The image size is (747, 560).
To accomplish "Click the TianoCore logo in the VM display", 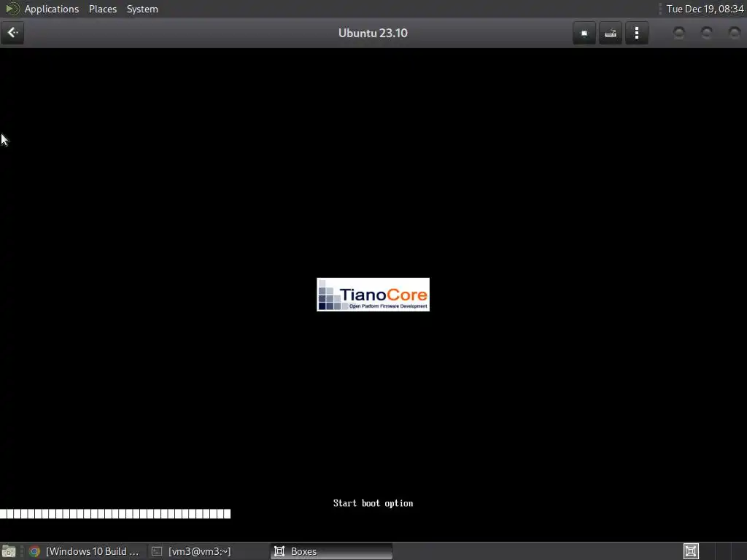I will (x=373, y=295).
